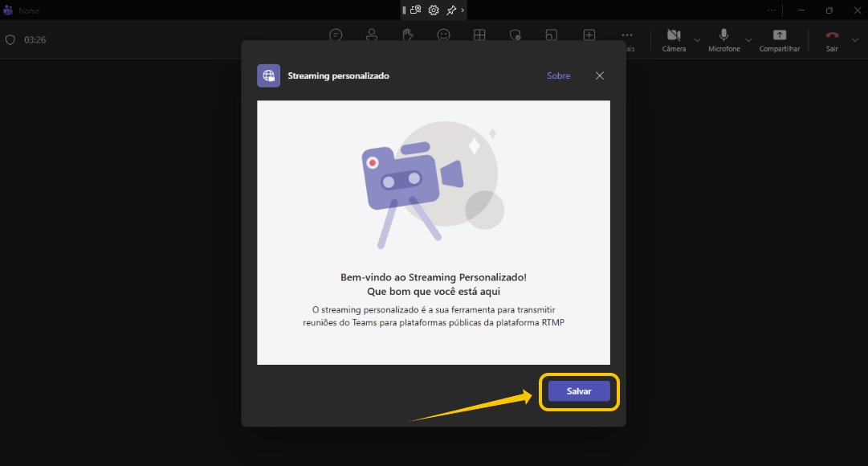
Task: Open the view grid icon
Action: click(479, 35)
